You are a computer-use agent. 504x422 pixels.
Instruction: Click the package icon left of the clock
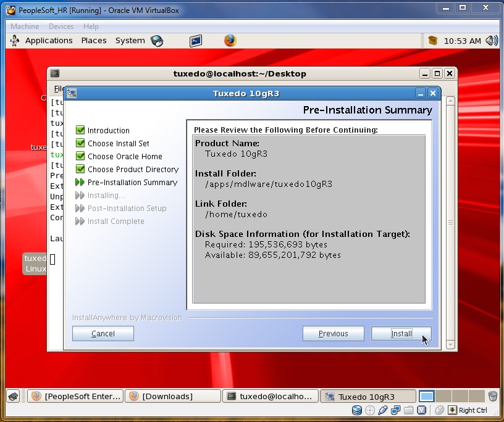(432, 40)
